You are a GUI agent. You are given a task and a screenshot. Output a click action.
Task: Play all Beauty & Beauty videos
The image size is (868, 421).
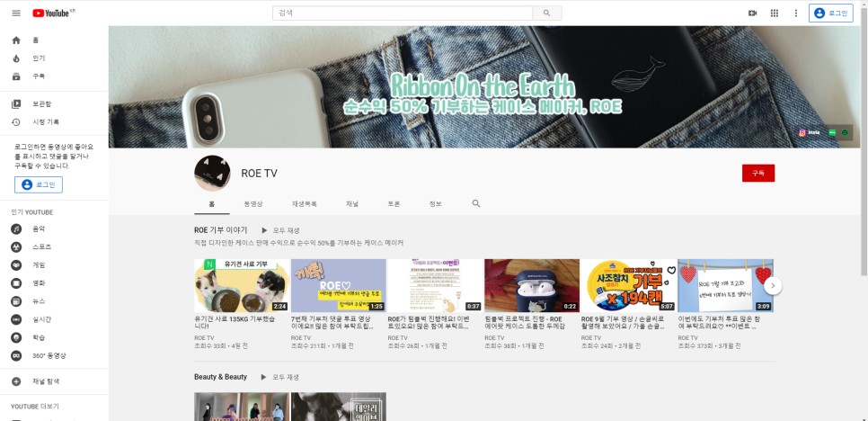click(x=280, y=377)
